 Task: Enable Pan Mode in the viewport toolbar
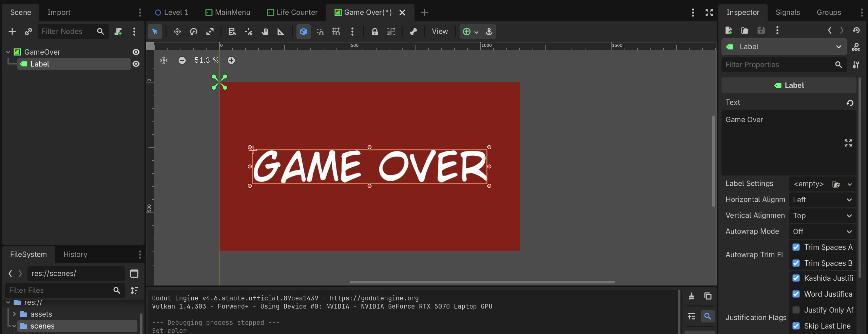(265, 32)
